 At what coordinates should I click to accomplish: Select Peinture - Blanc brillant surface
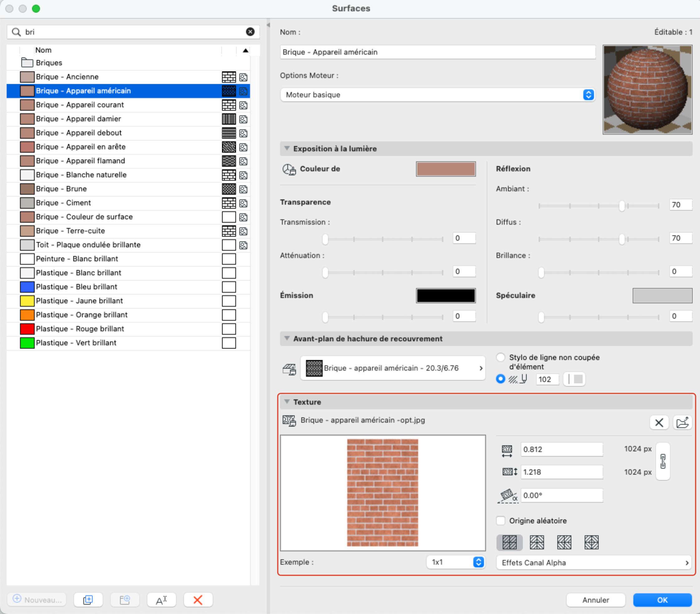click(x=129, y=259)
